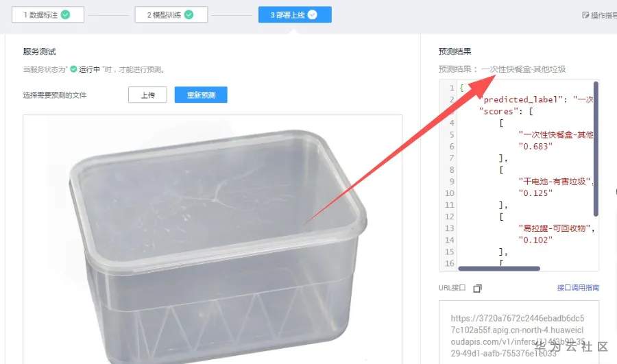Click the 上传 upload button

click(x=147, y=95)
